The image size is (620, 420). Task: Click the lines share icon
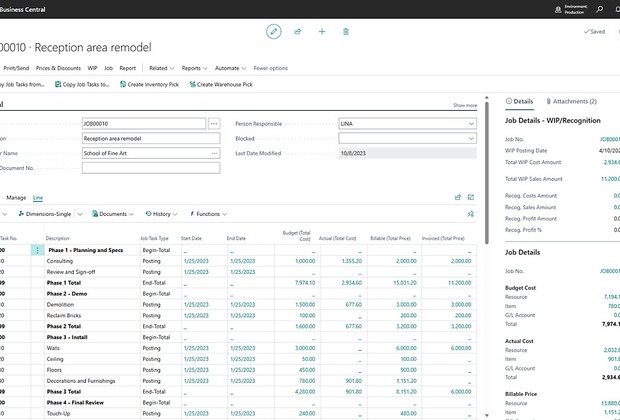pyautogui.click(x=458, y=197)
